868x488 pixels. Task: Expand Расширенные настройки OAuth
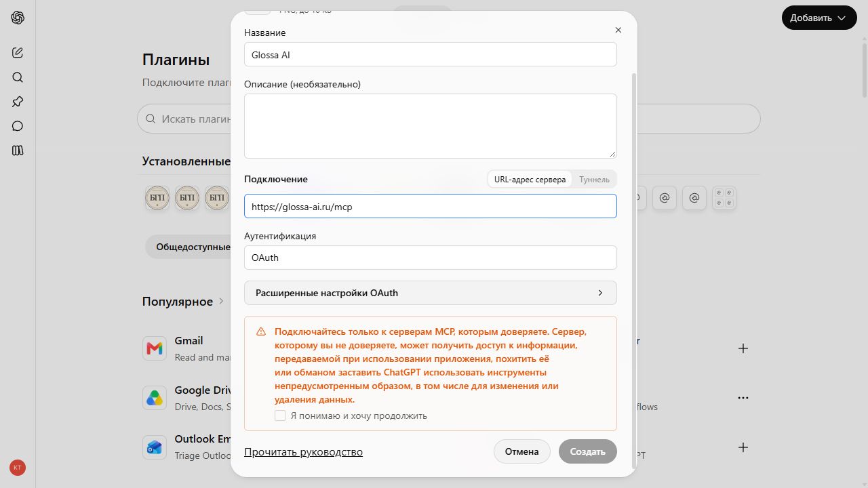click(431, 293)
